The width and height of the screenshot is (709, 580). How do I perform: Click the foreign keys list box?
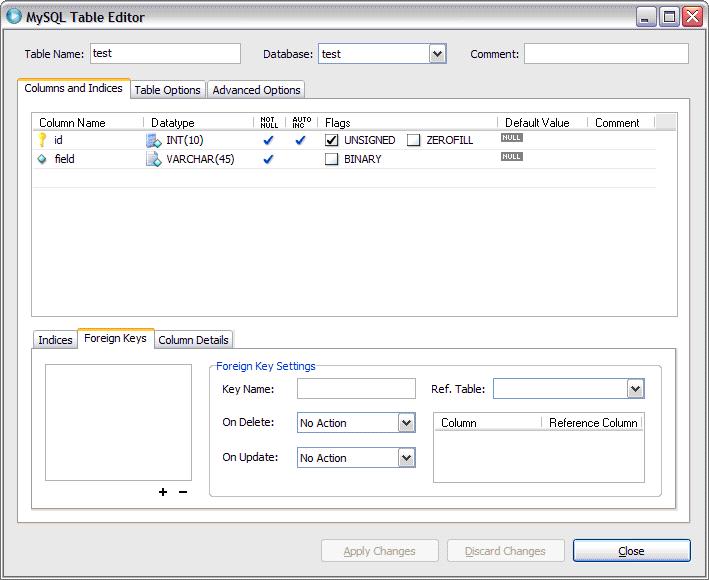click(118, 422)
